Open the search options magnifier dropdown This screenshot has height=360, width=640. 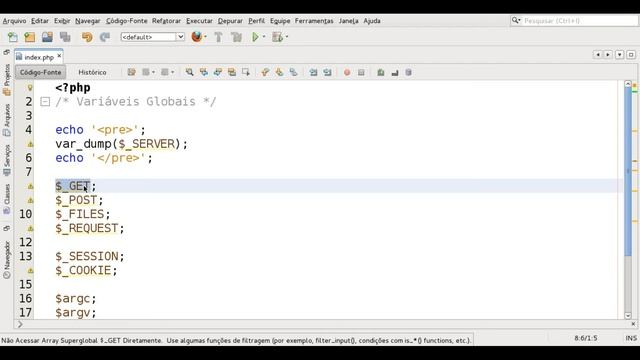[516, 20]
